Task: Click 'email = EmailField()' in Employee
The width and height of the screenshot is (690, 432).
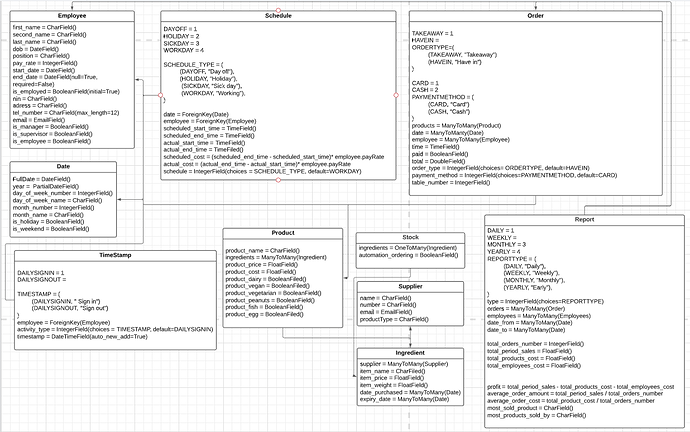Action: (x=39, y=120)
